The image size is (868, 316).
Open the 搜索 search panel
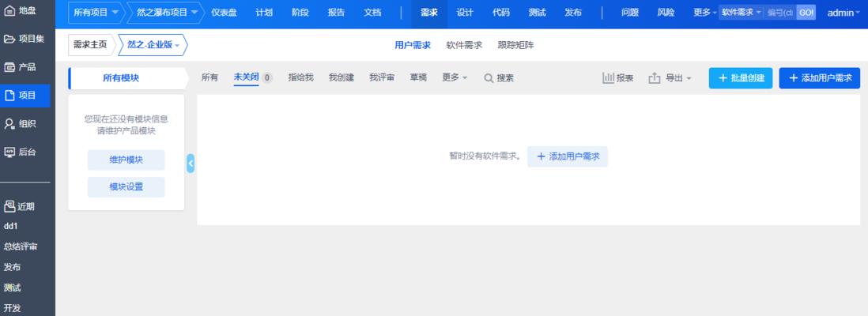pos(499,78)
